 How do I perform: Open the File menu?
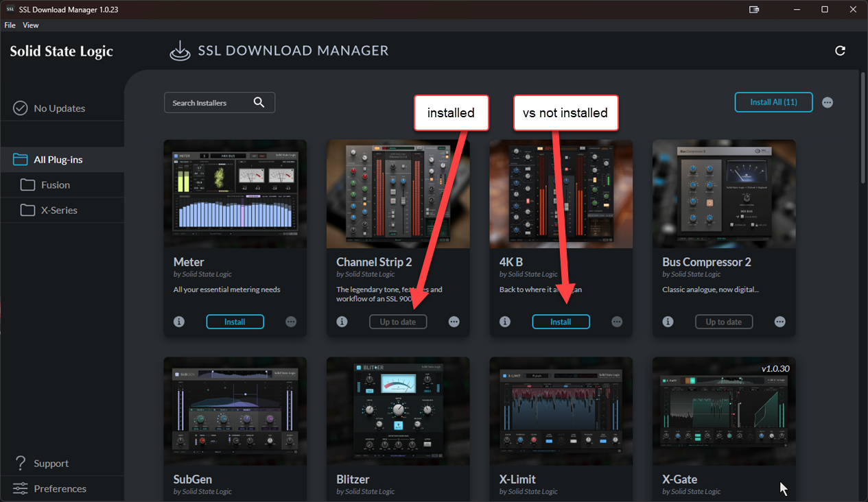point(10,25)
